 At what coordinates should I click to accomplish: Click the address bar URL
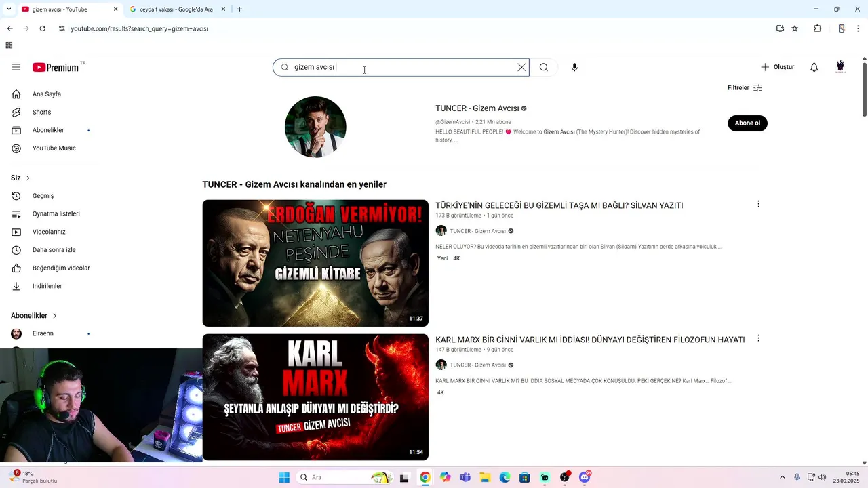139,28
